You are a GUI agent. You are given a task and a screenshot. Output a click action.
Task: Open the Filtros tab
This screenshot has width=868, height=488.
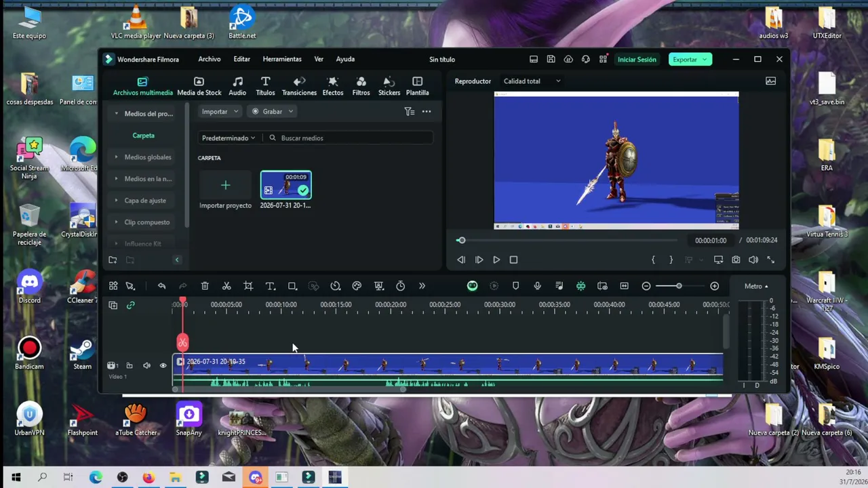coord(361,86)
